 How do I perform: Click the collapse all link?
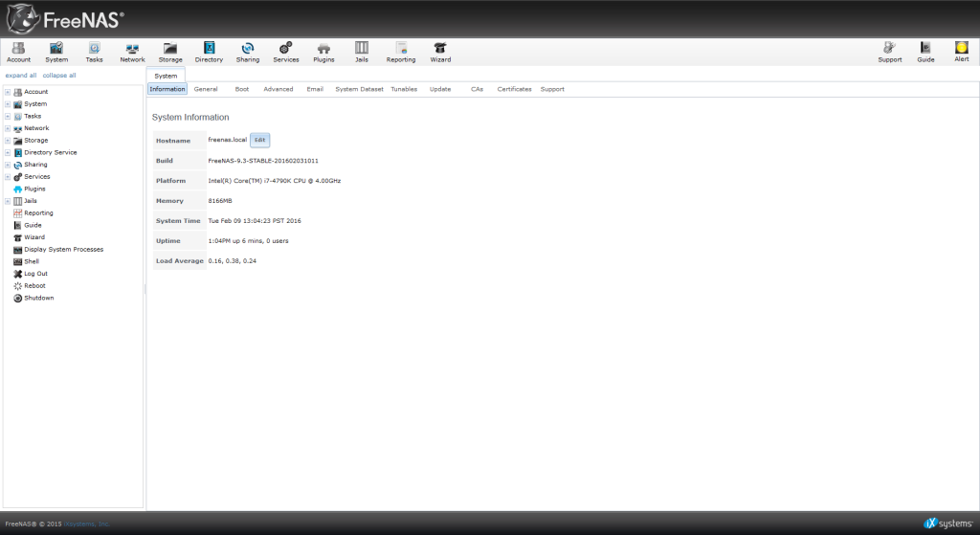[58, 75]
